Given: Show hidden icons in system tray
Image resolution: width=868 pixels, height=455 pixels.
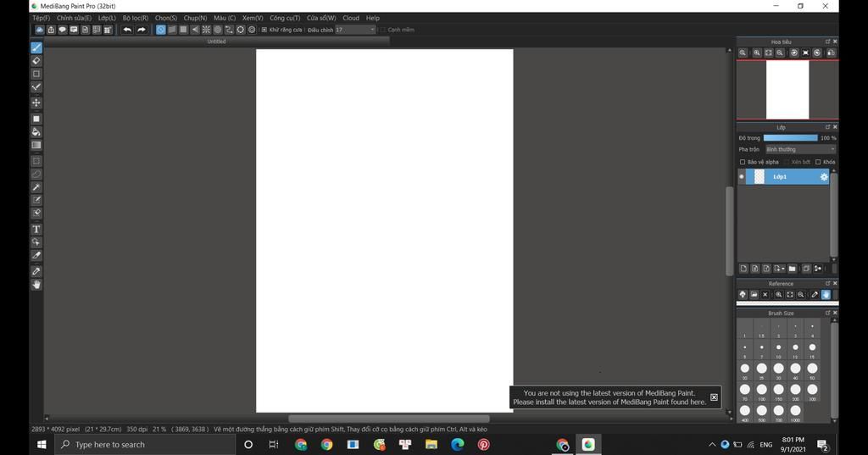Looking at the screenshot, I should click(x=712, y=445).
